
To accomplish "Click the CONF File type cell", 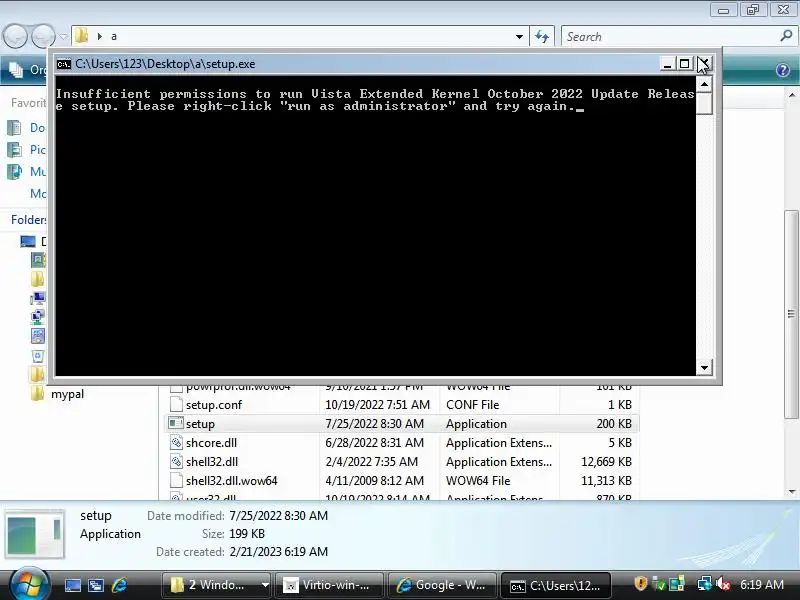I will click(x=472, y=405).
